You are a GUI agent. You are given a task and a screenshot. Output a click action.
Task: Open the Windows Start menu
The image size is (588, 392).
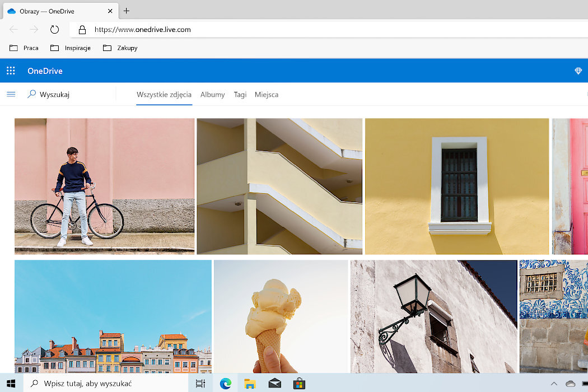coord(11,384)
